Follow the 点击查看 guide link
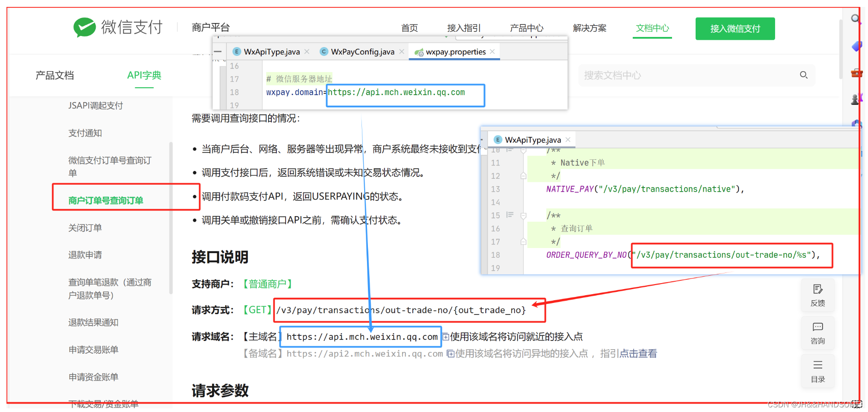868x412 pixels. pyautogui.click(x=638, y=354)
